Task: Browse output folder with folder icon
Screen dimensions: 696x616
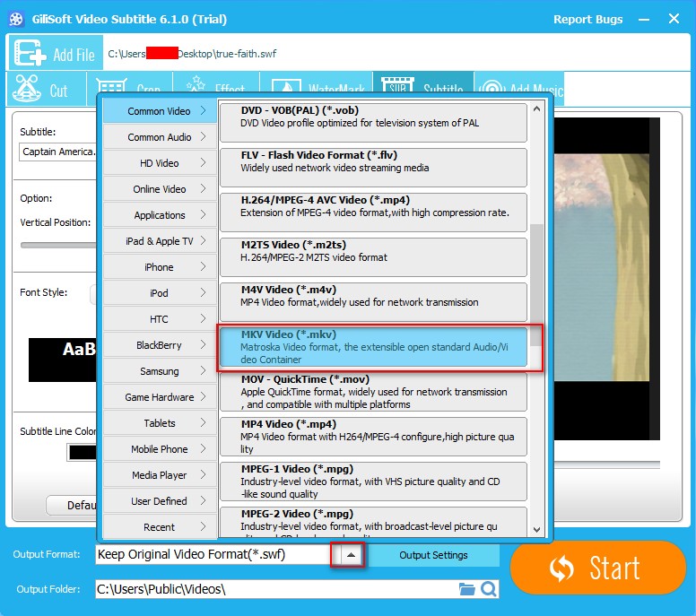Action: tap(466, 589)
